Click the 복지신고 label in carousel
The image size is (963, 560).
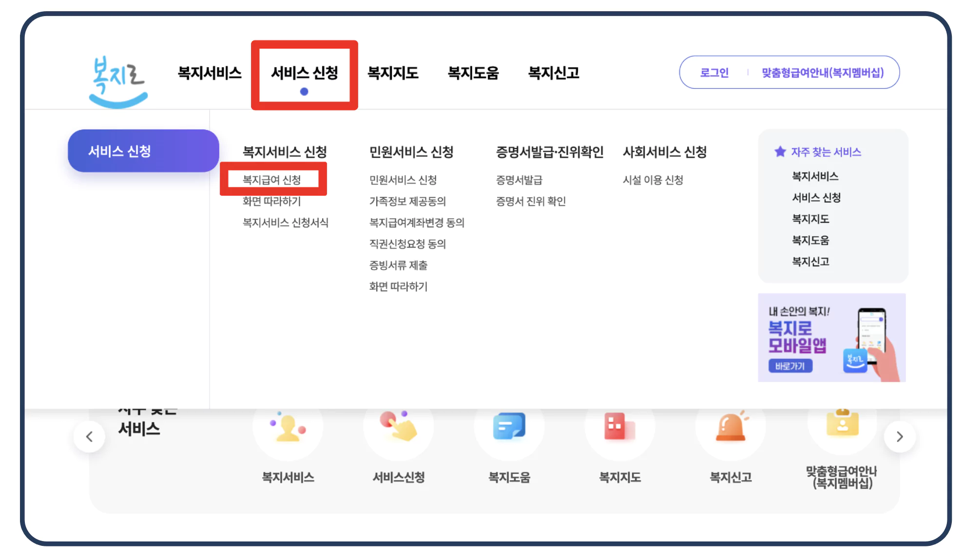pyautogui.click(x=731, y=477)
